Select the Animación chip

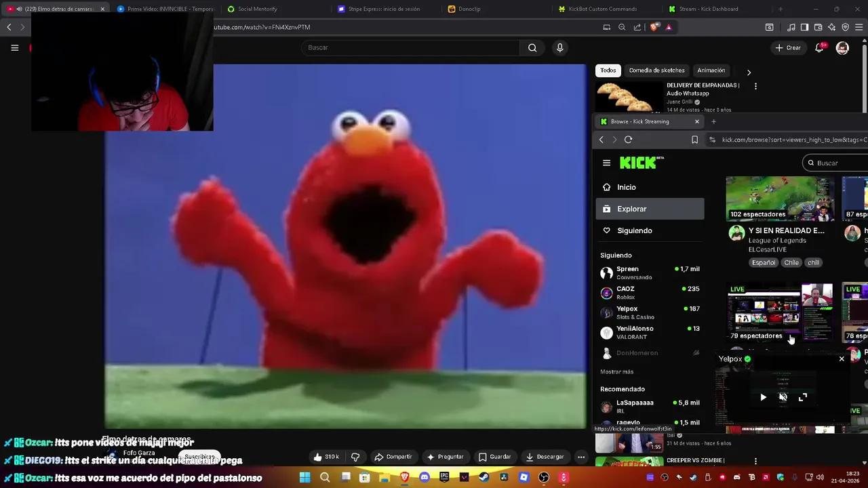pos(711,70)
